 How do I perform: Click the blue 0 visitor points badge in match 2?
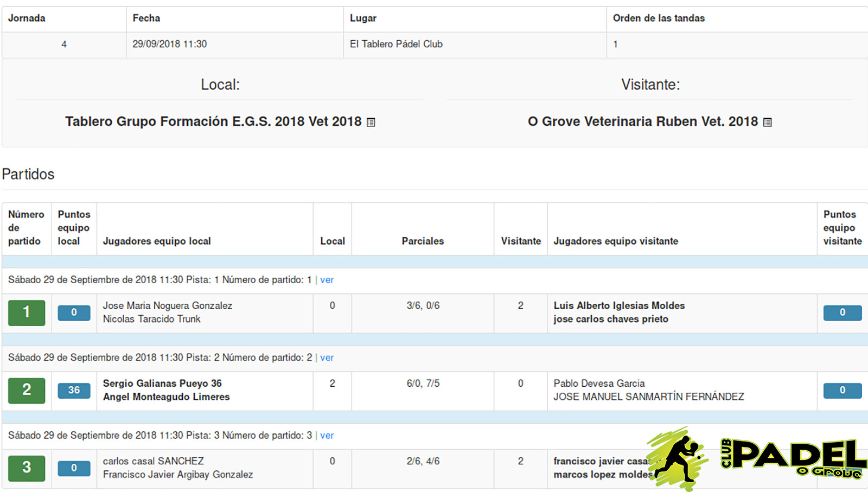843,390
